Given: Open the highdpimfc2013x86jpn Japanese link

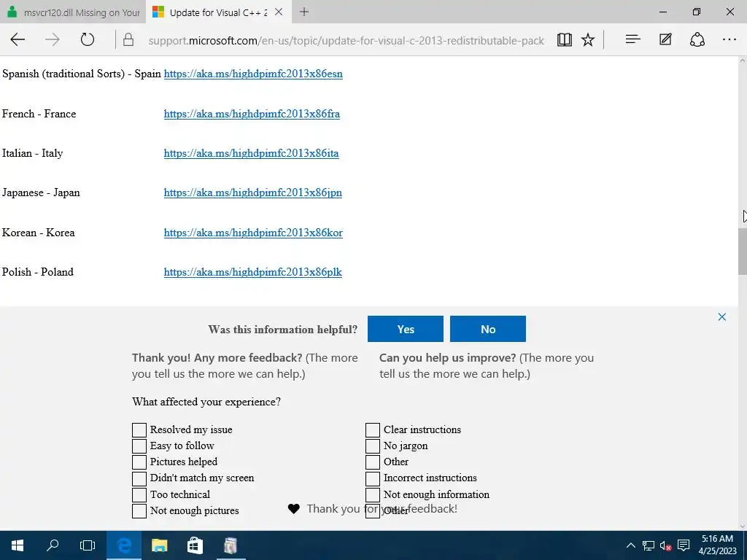Looking at the screenshot, I should (252, 192).
